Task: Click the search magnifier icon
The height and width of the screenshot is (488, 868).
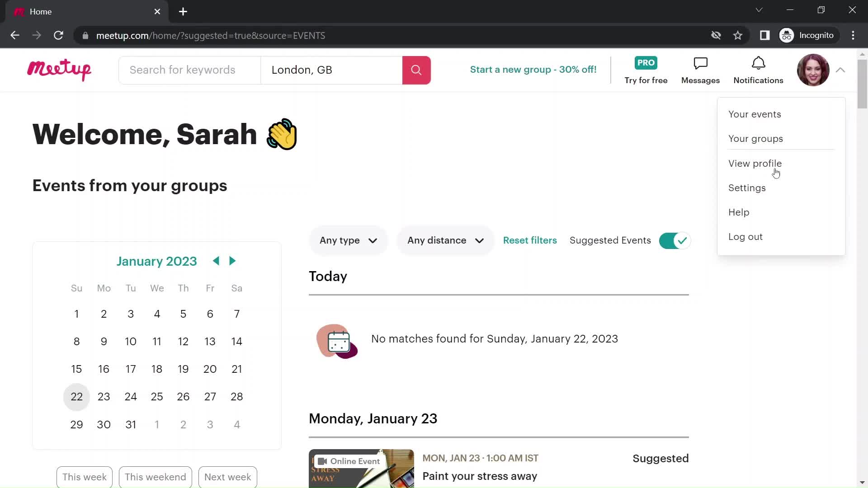Action: pos(415,70)
